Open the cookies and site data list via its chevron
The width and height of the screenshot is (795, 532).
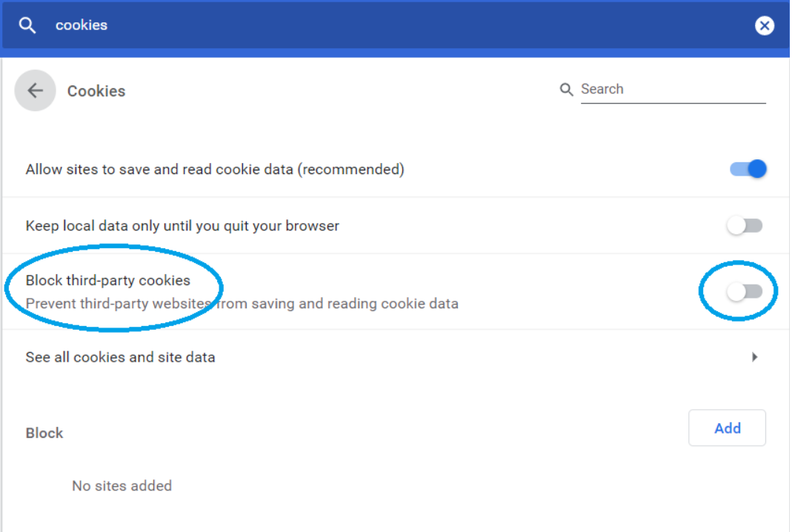click(755, 357)
